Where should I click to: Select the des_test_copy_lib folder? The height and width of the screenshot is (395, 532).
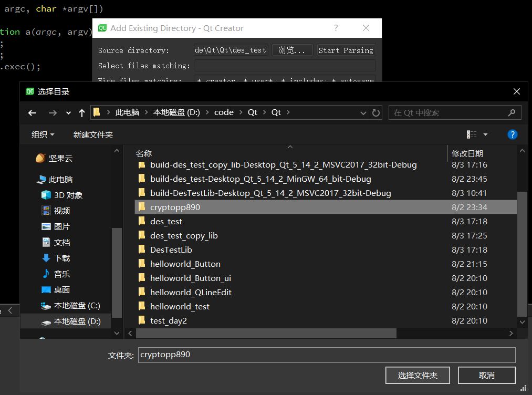click(x=184, y=235)
